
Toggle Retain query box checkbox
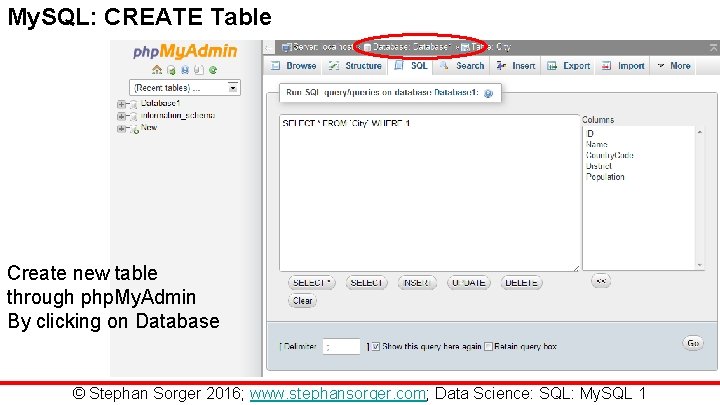tap(489, 347)
